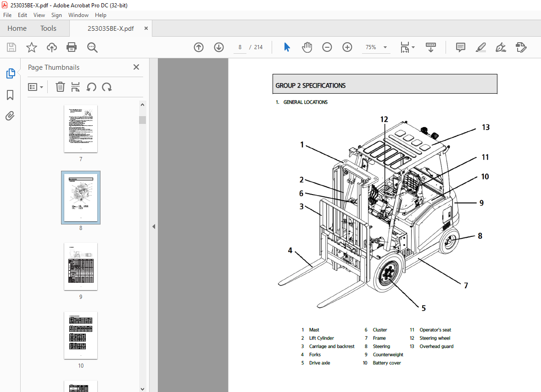Collapse the navigation pane arrow
This screenshot has width=541, height=392.
pos(154,227)
